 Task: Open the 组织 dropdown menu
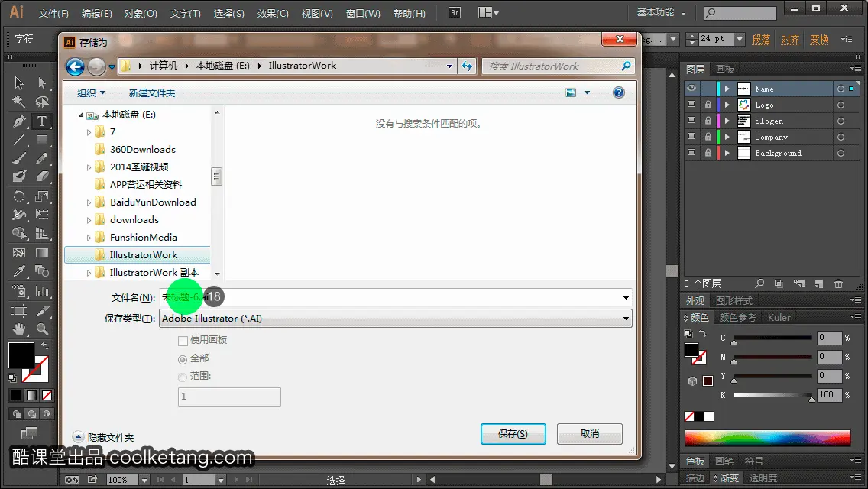91,93
